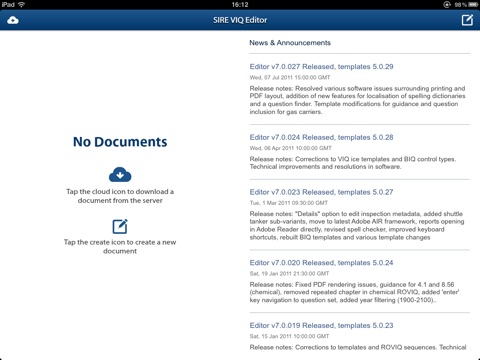Open Editor v7.0.023 Released announcement

pos(321,192)
